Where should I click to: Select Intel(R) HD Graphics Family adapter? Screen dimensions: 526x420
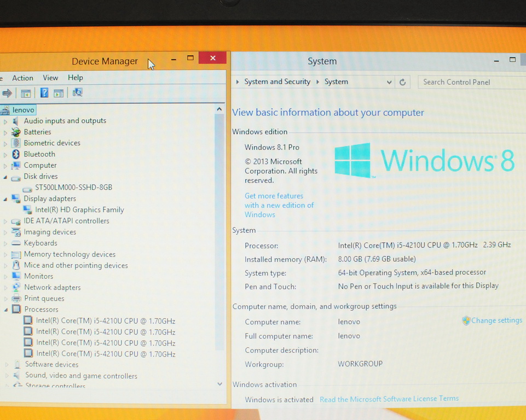pos(79,210)
